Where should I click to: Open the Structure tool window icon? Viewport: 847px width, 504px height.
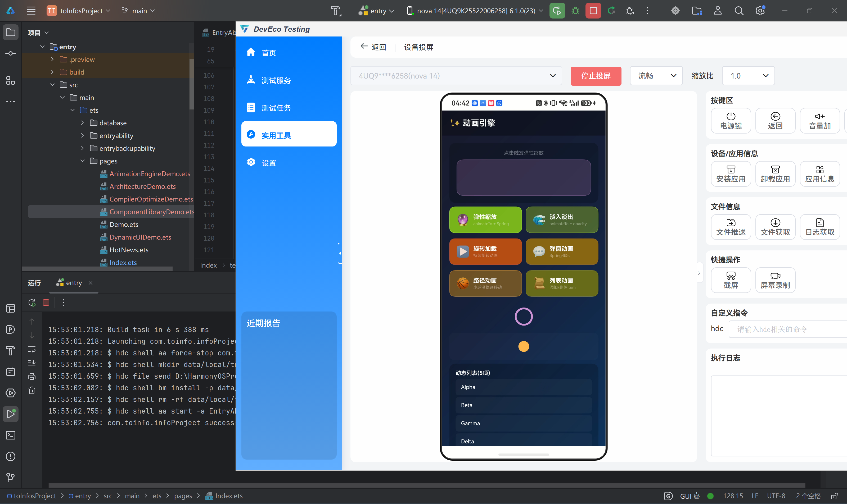coord(11,80)
